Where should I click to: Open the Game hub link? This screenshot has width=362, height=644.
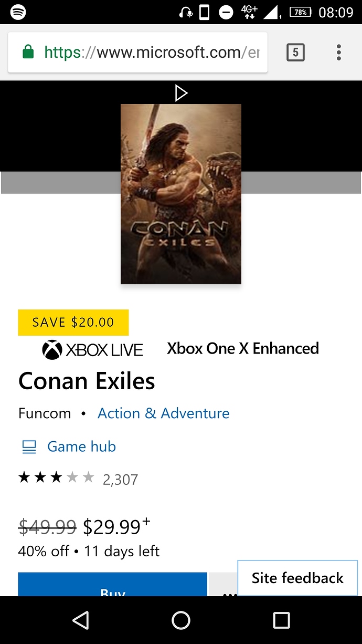pyautogui.click(x=81, y=446)
